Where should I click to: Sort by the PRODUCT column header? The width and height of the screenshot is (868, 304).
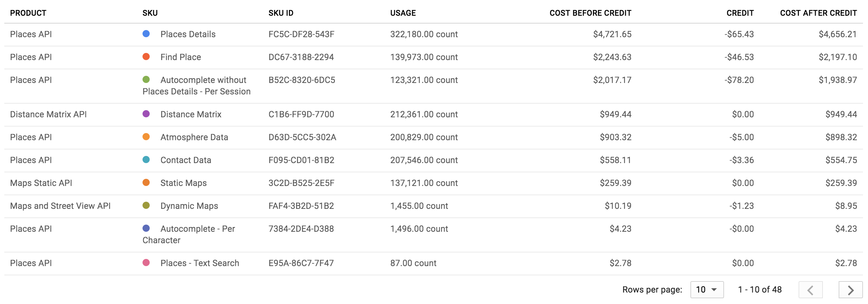tap(28, 13)
